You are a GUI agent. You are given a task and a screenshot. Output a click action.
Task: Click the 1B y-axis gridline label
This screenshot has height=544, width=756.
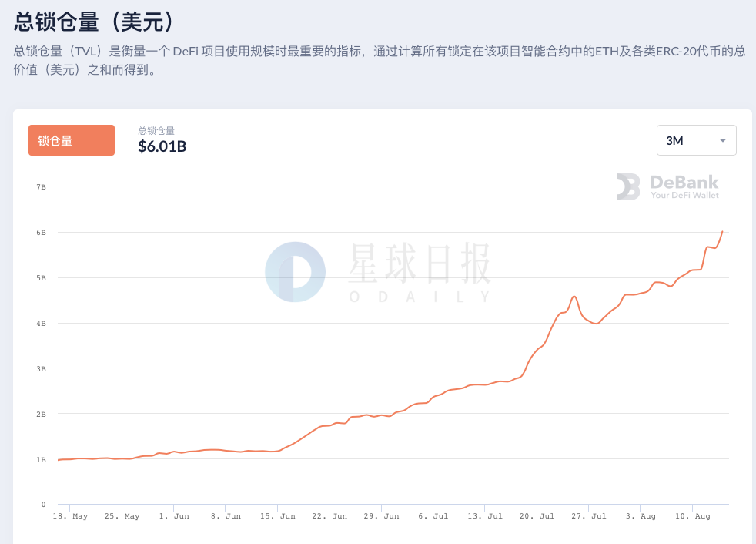coord(41,459)
